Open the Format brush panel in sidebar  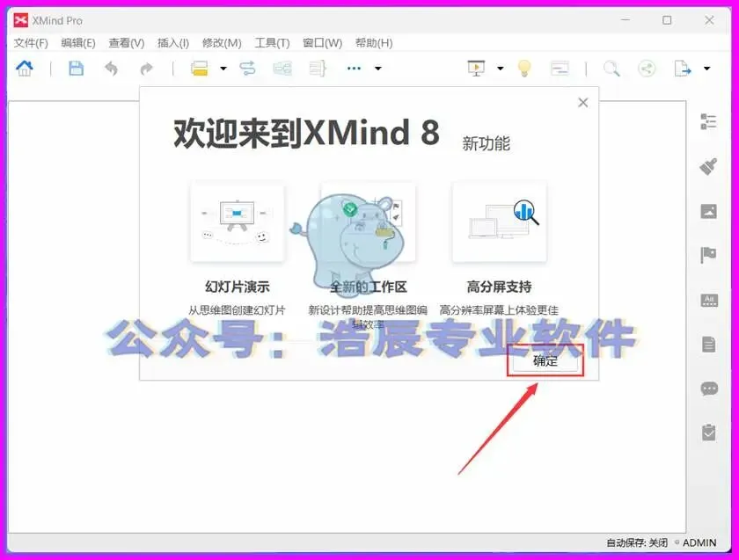coord(708,166)
